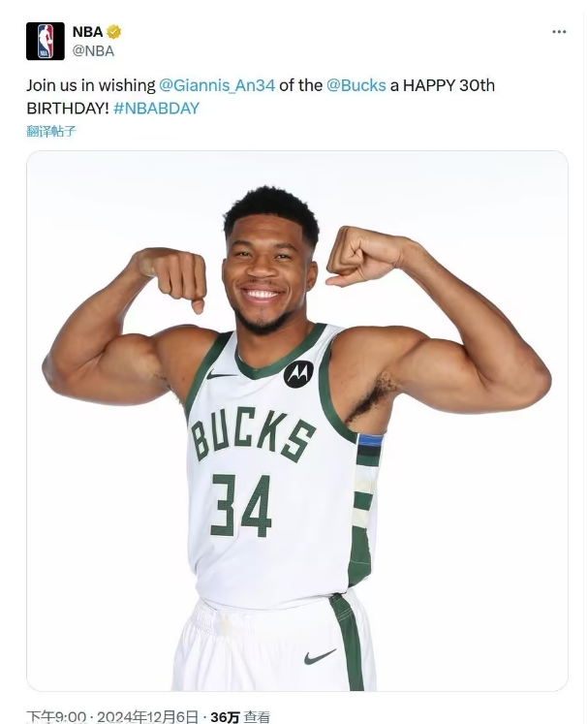The image size is (588, 724).
Task: Open the #NBABDAY hashtag
Action: point(156,109)
